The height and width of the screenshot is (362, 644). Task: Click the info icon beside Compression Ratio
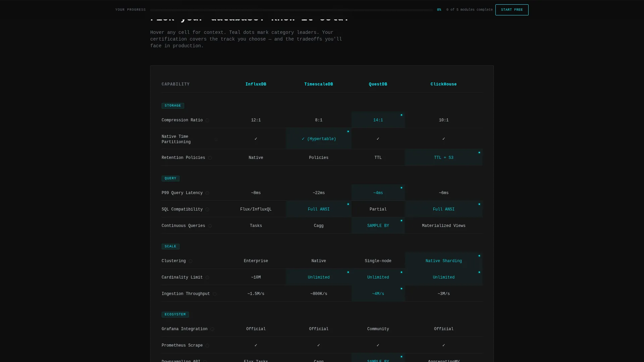click(207, 120)
